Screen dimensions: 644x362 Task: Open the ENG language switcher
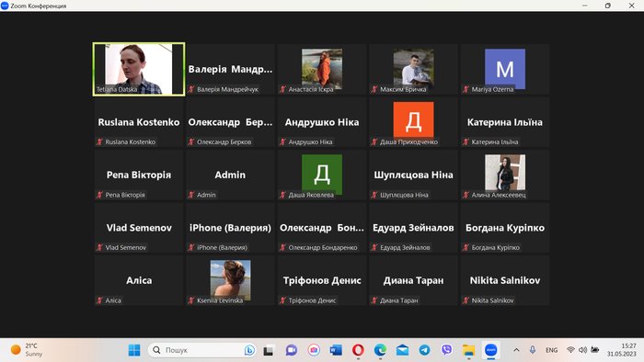(552, 350)
